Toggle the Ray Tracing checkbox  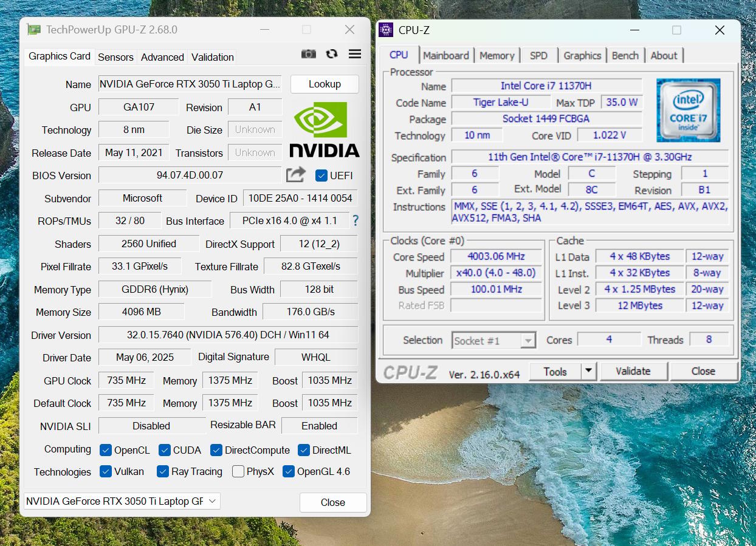pyautogui.click(x=162, y=471)
